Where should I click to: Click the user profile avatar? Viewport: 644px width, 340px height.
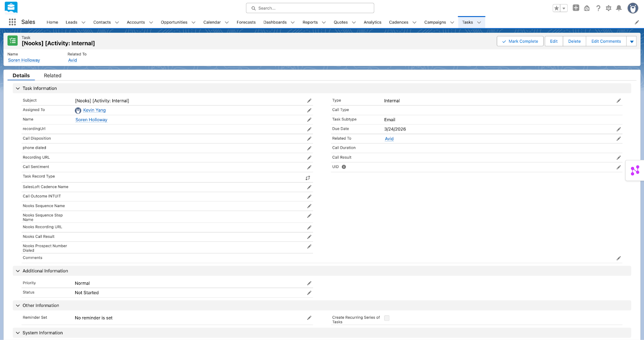click(633, 8)
